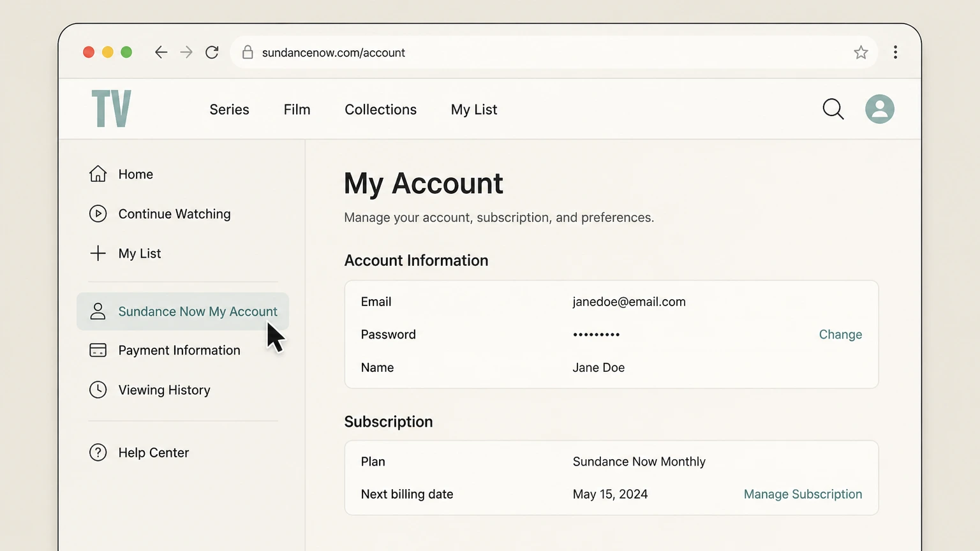980x551 pixels.
Task: Click the yellow minimize window button
Action: (x=108, y=52)
